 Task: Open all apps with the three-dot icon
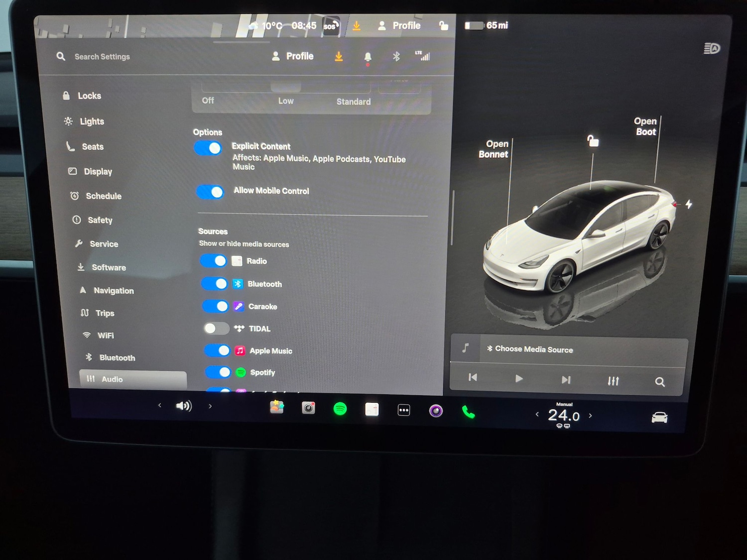[404, 409]
